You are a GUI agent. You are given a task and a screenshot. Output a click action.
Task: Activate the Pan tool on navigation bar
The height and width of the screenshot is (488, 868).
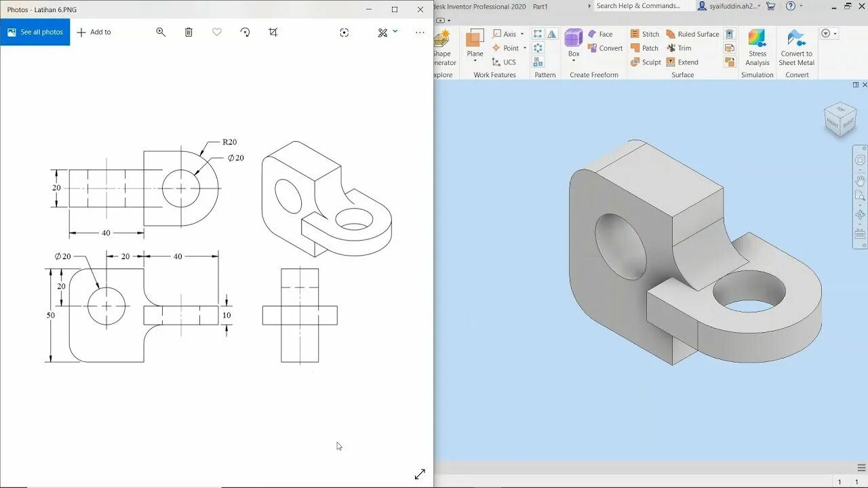(860, 180)
